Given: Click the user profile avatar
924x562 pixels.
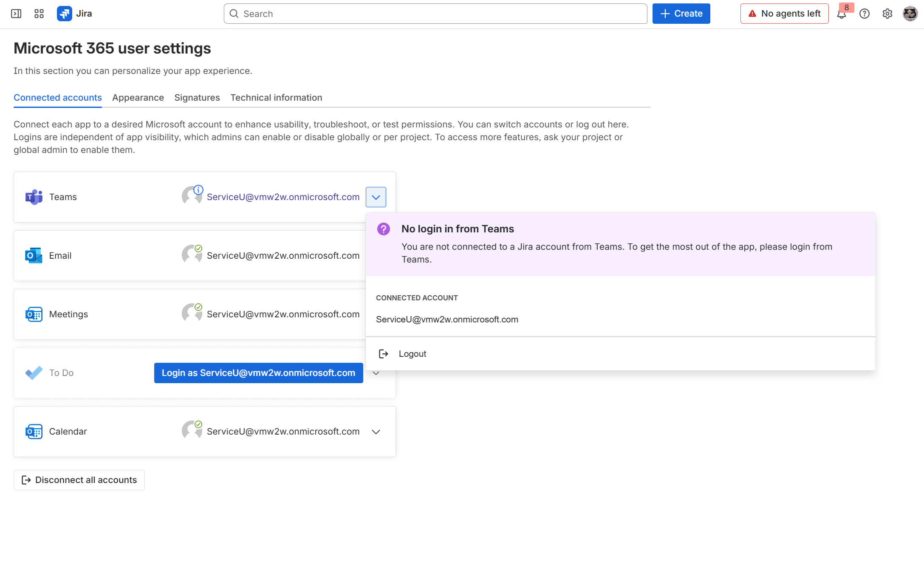Looking at the screenshot, I should 910,14.
